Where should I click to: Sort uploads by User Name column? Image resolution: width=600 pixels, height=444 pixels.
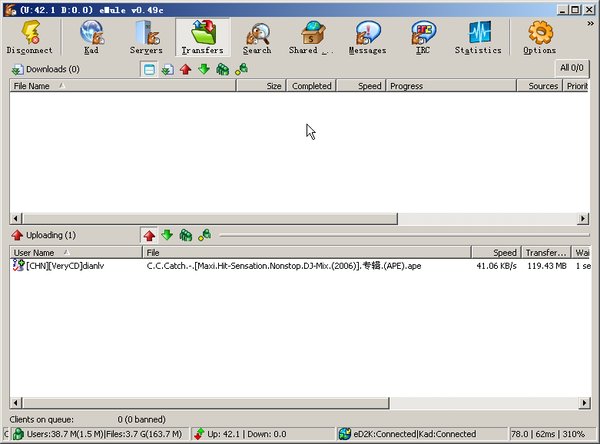click(x=76, y=253)
